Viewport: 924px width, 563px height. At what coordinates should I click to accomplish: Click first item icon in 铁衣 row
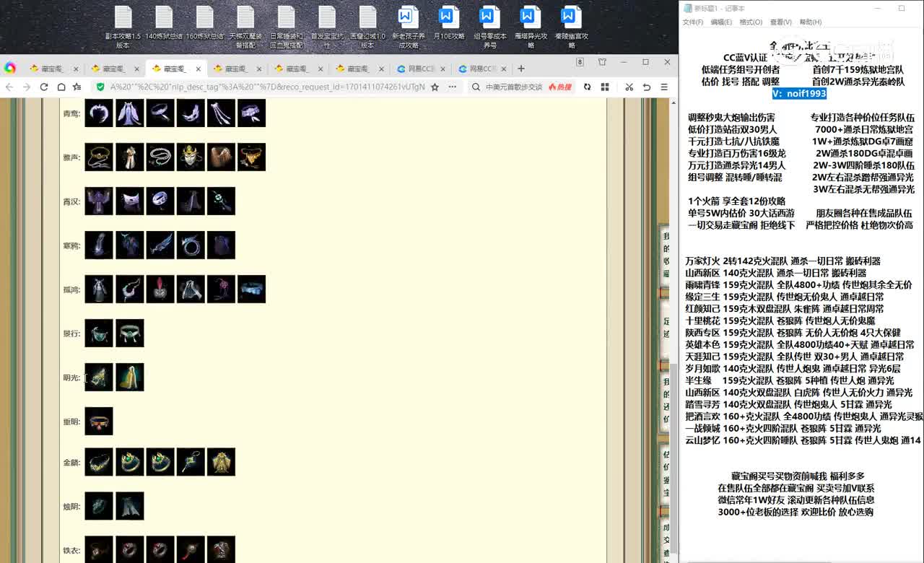(x=99, y=550)
